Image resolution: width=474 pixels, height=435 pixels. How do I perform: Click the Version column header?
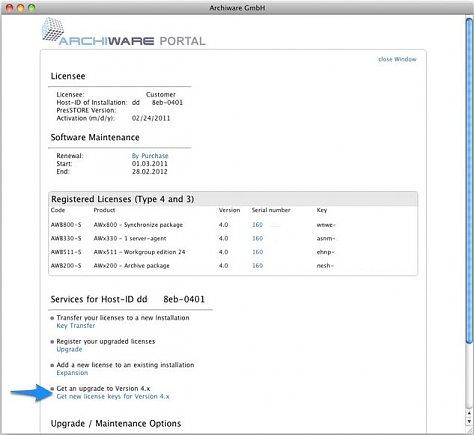click(229, 210)
